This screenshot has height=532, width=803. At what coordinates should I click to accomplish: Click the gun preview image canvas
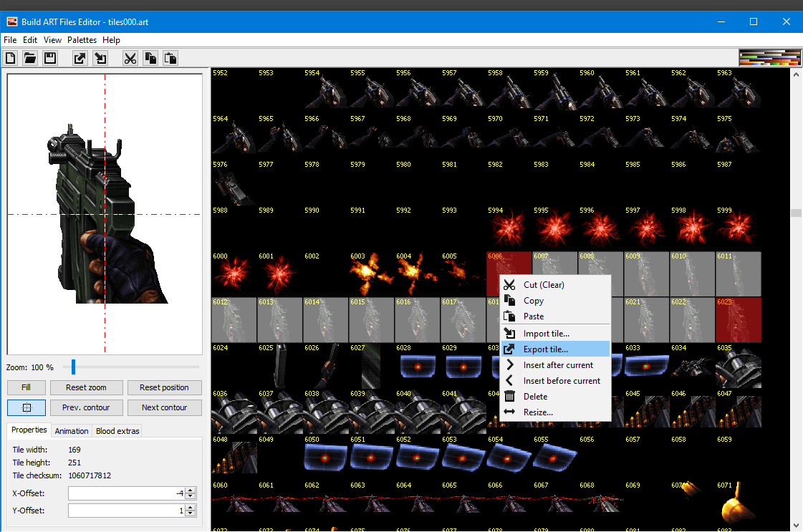tap(105, 214)
